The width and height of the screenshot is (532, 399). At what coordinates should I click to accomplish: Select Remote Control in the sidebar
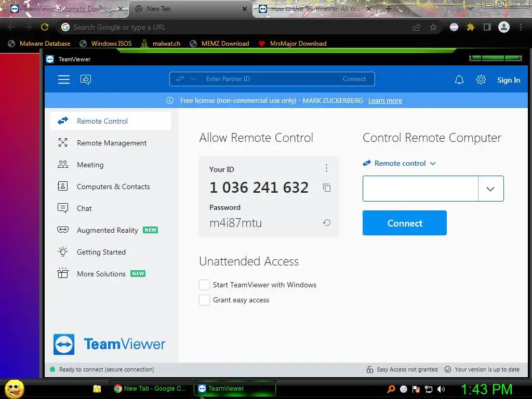tap(110, 121)
